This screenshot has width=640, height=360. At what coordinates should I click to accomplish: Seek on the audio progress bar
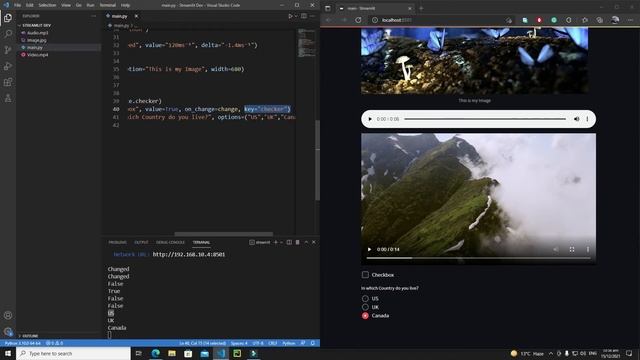(x=485, y=119)
